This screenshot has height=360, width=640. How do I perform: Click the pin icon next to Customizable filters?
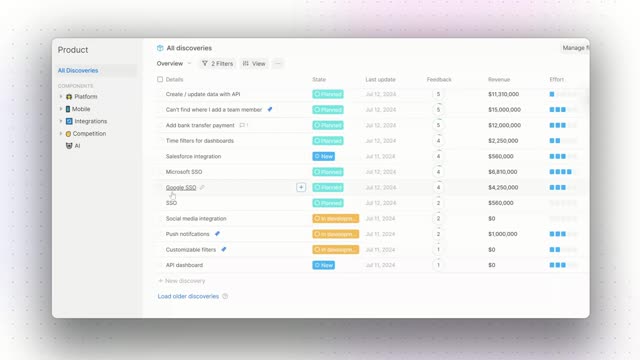tap(224, 249)
